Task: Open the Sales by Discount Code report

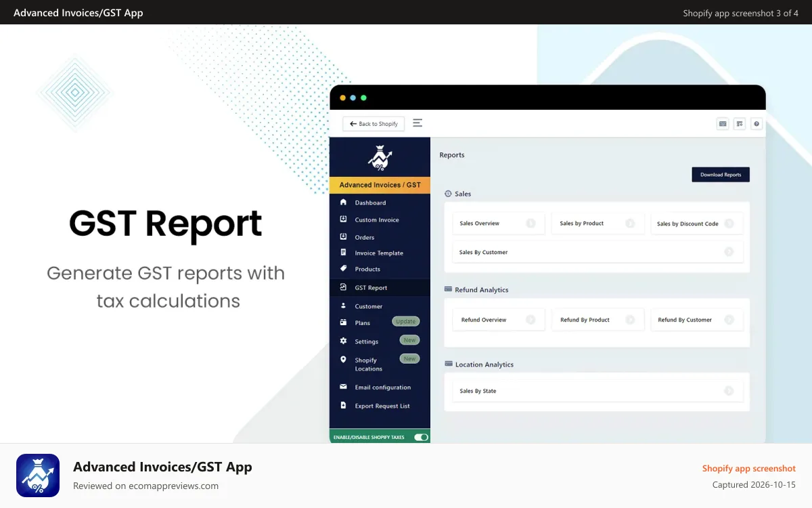Action: (696, 223)
